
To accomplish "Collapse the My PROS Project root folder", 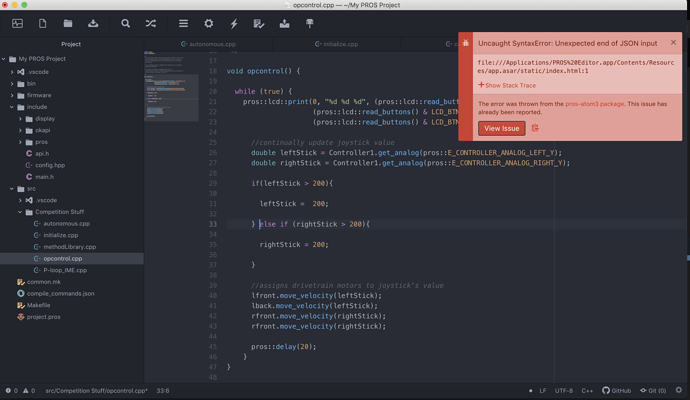I will tap(4, 59).
